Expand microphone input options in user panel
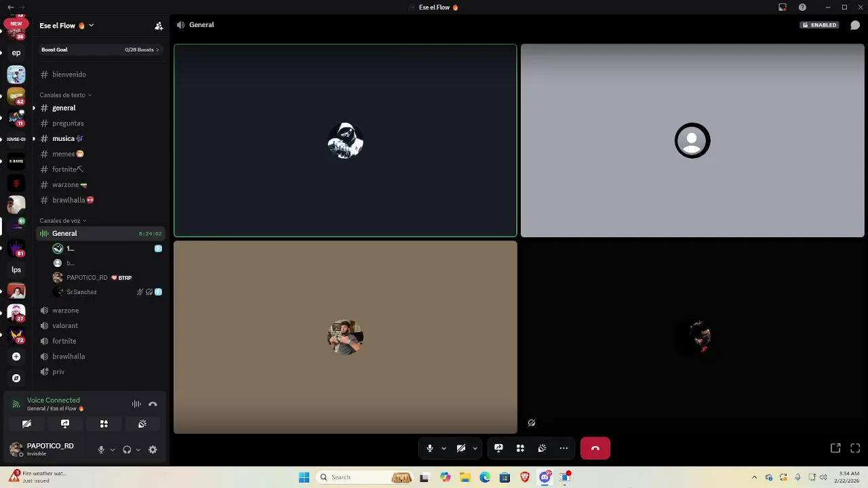This screenshot has height=488, width=868. [113, 449]
